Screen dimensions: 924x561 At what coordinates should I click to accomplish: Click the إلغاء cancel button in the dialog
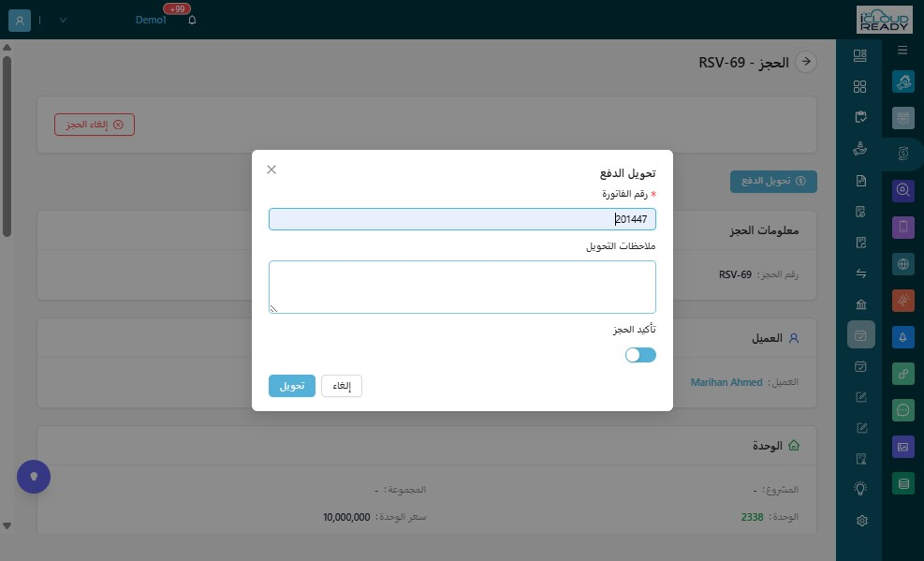coord(341,386)
